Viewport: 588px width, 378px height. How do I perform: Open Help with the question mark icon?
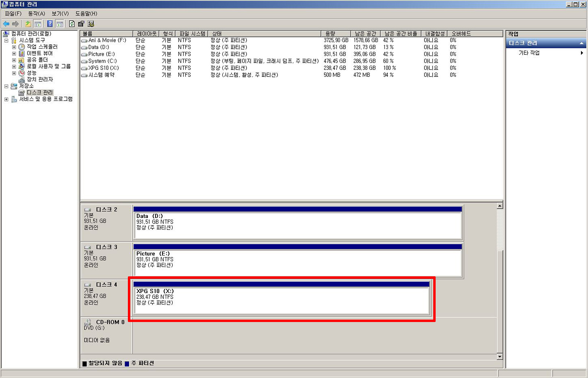point(50,24)
